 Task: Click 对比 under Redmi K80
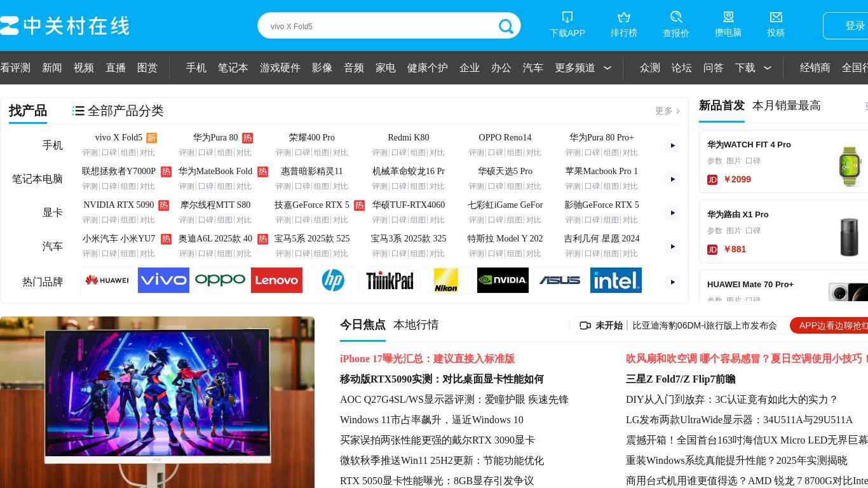coord(437,152)
